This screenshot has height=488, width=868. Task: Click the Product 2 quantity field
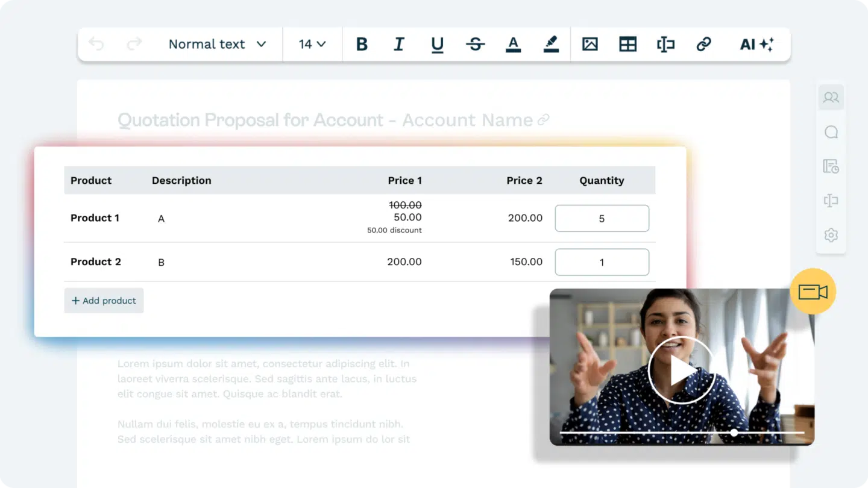(x=602, y=262)
